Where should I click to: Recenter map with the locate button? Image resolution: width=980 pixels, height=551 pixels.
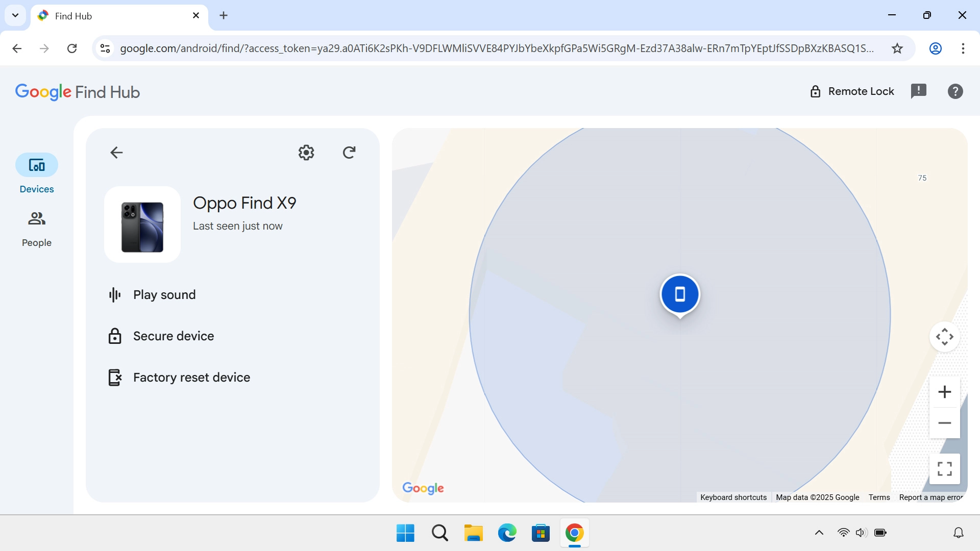[944, 337]
